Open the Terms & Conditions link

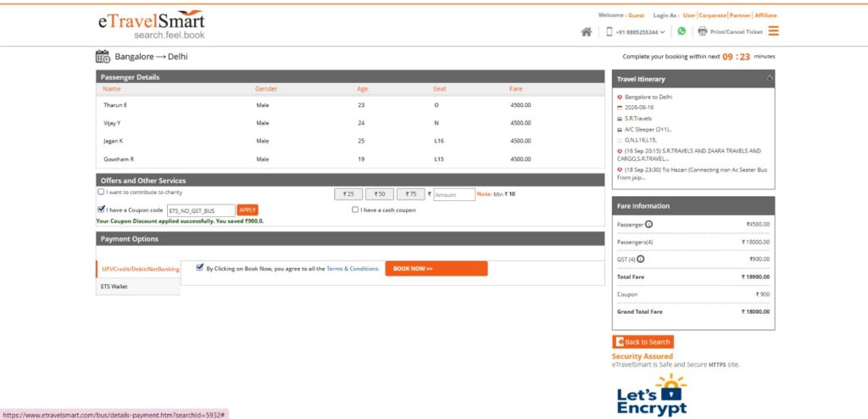coord(353,269)
